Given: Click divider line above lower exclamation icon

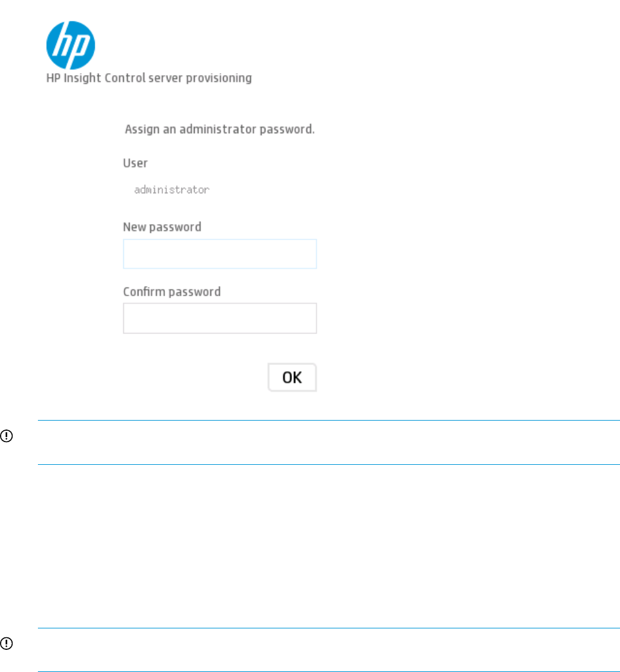Looking at the screenshot, I should [x=329, y=628].
